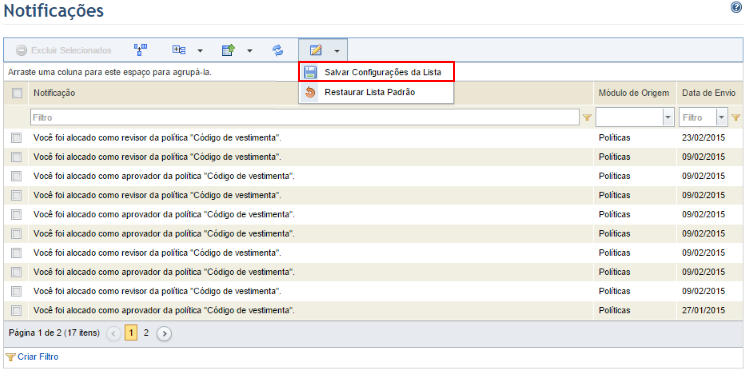Viewport: 746px width, 371px height.
Task: Click the funnel icon beside Notificação filter
Action: (x=587, y=117)
